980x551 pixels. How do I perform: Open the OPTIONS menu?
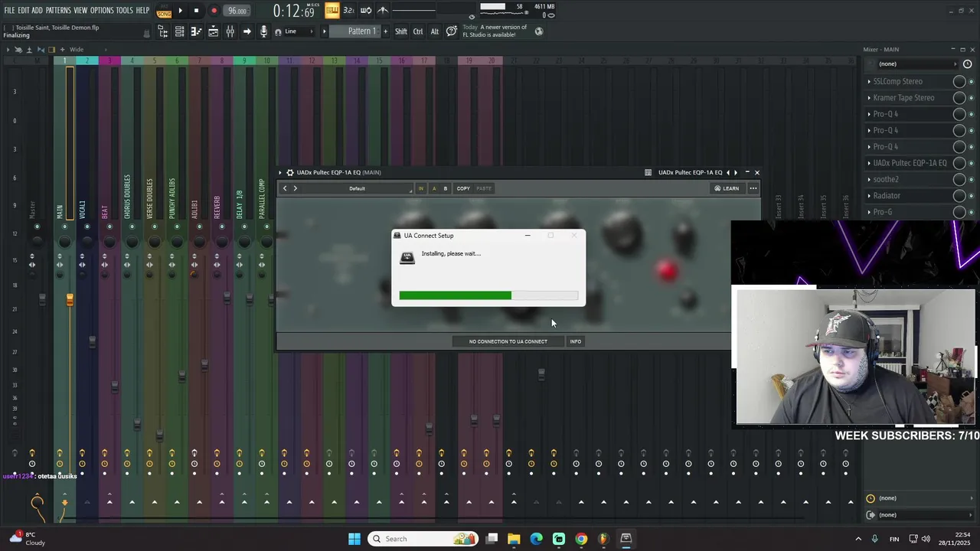[x=102, y=11]
